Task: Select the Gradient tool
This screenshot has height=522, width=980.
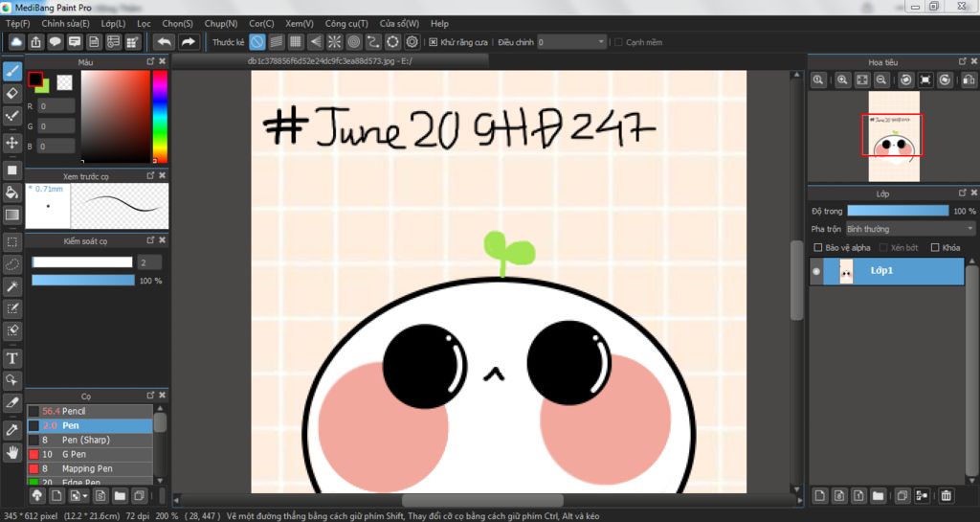Action: (11, 215)
